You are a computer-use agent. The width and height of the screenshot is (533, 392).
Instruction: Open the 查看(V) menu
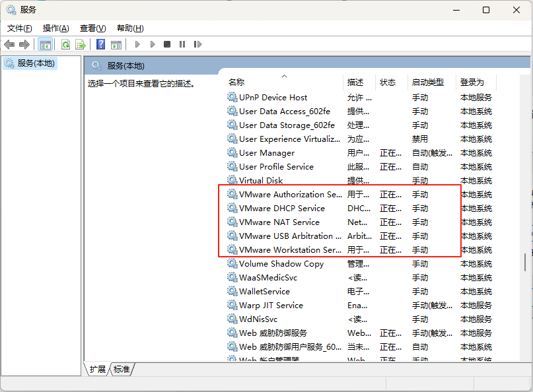(93, 28)
